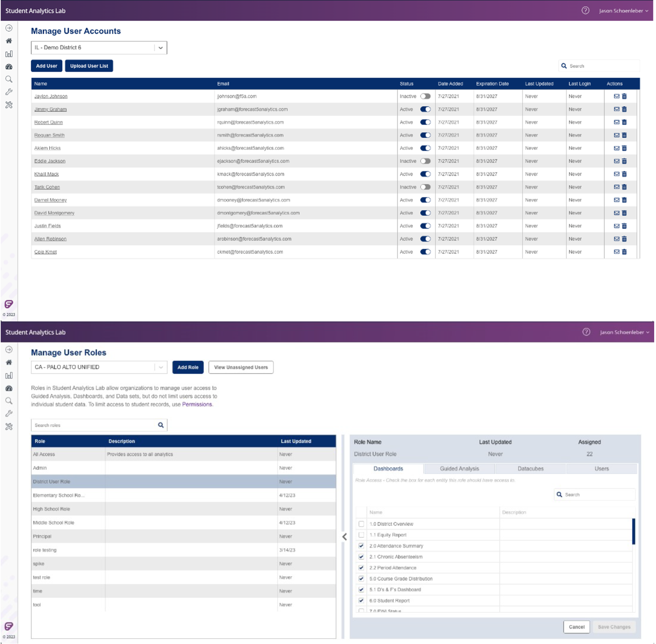Expand bottom sidebar with arrow icon
The width and height of the screenshot is (656, 644).
pos(9,350)
